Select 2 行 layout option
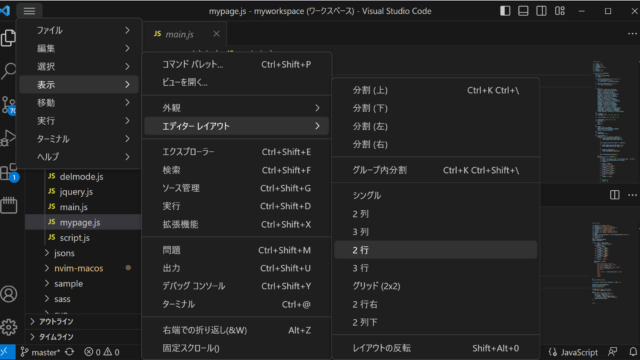The image size is (640, 360). pos(436,250)
